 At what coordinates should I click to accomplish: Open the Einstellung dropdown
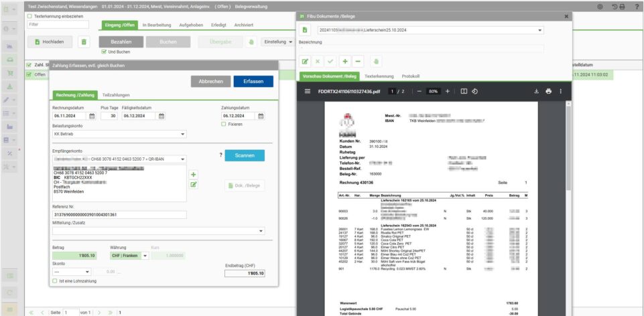point(279,42)
